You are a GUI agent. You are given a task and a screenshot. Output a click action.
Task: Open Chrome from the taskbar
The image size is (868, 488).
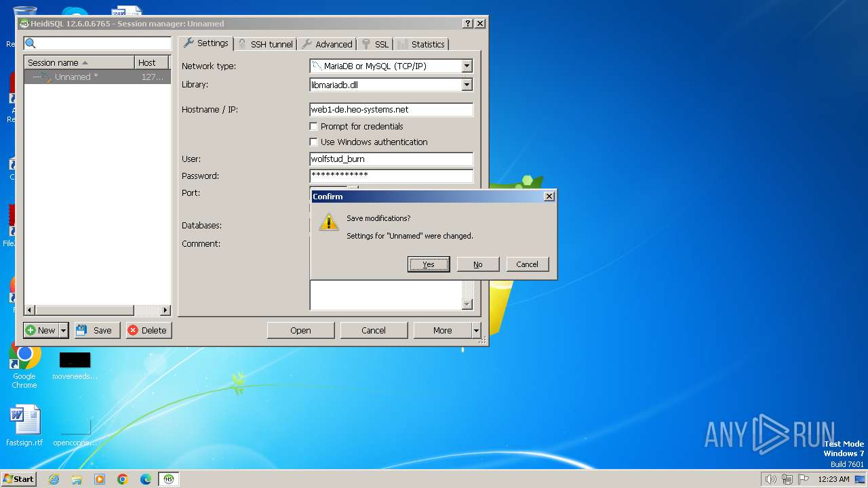pos(123,479)
